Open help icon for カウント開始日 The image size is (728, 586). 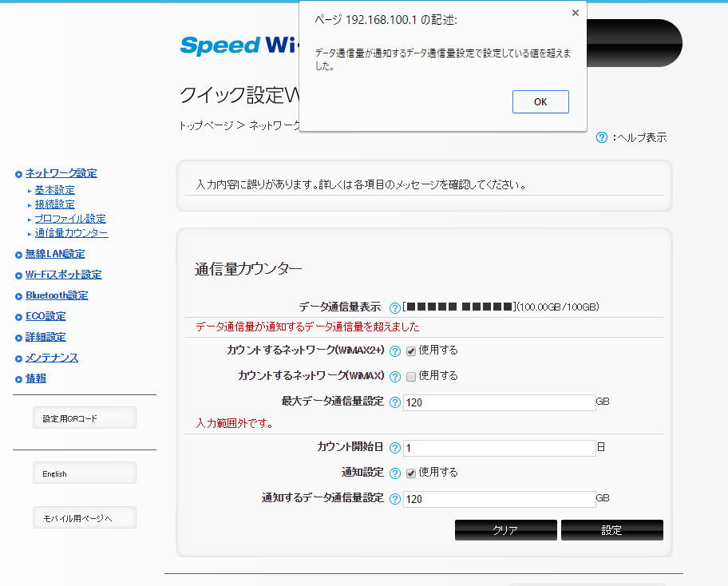pos(394,448)
